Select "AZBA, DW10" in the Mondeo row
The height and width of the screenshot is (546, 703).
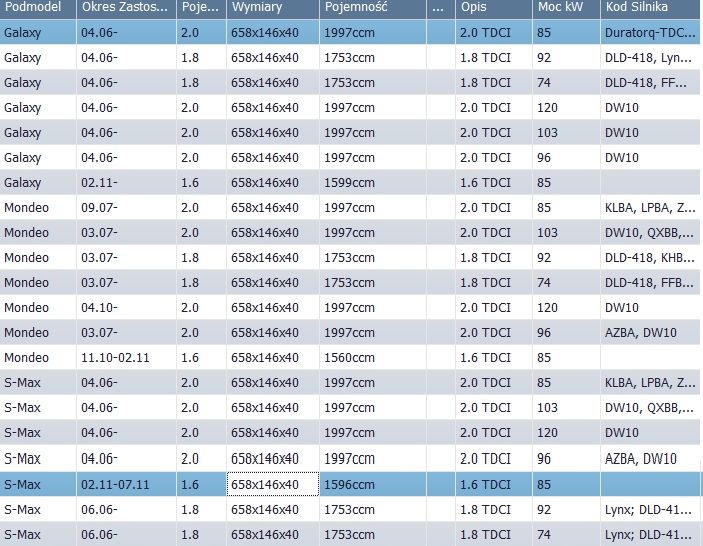click(650, 333)
